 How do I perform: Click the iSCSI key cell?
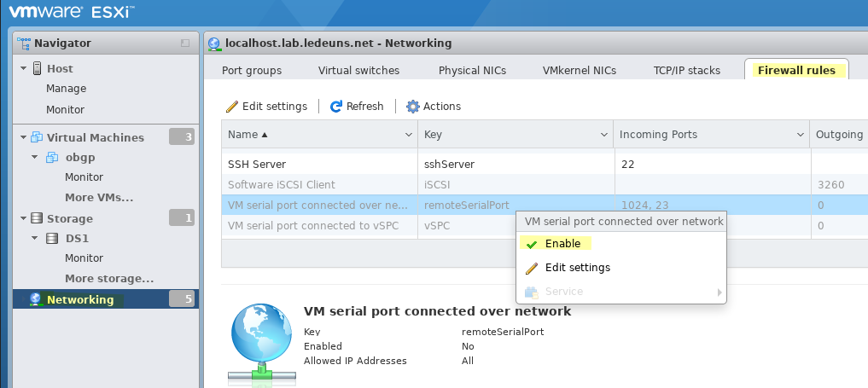(516, 184)
